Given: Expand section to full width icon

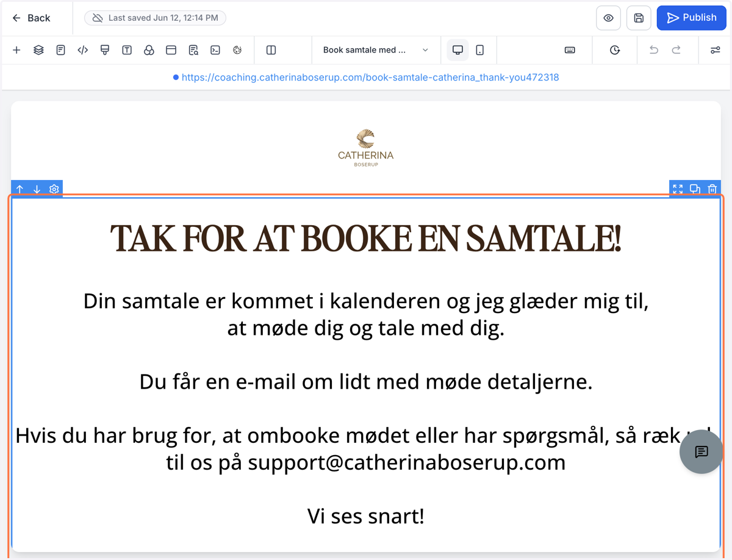Looking at the screenshot, I should coord(678,189).
